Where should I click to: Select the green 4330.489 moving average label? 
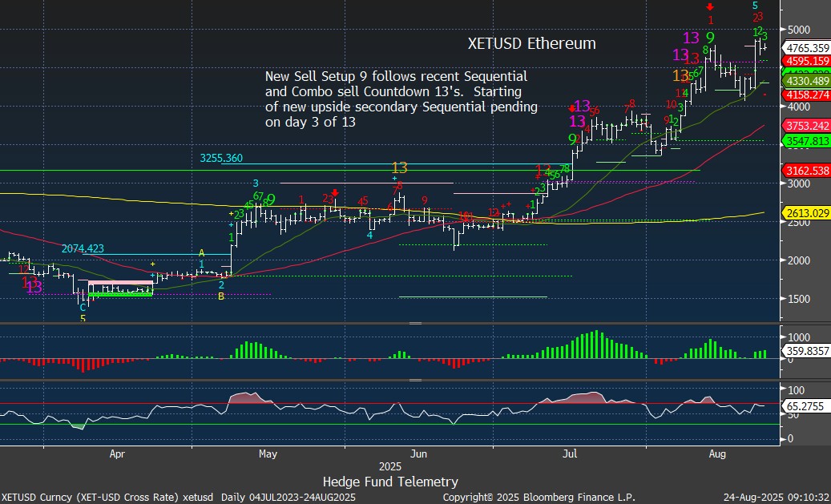(808, 81)
